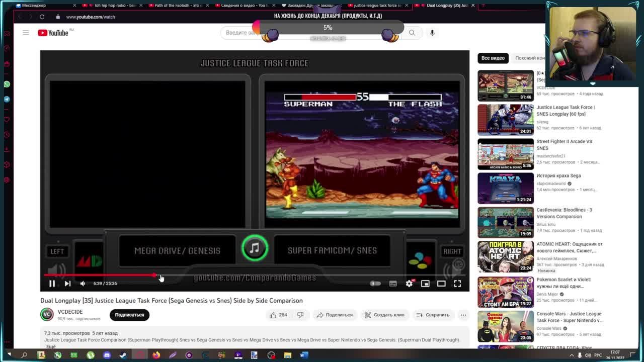Switch РУС keyboard language
Viewport: 644px width, 362px height.
(599, 355)
